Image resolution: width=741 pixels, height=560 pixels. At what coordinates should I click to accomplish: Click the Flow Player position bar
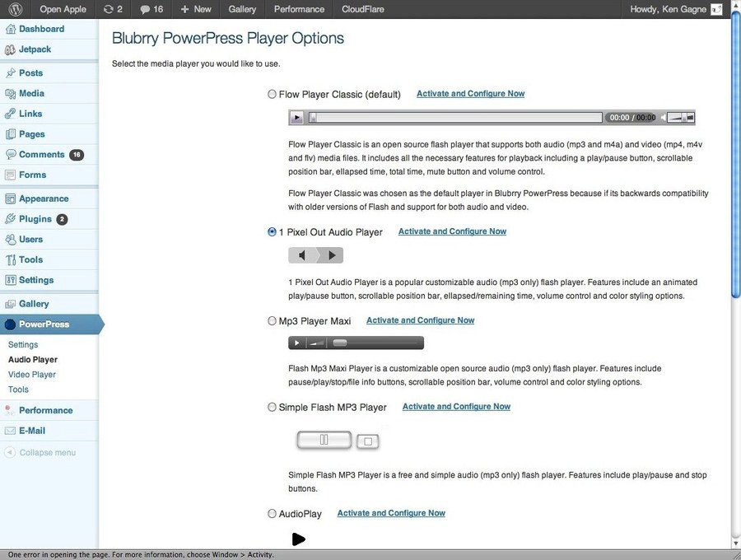coord(455,118)
